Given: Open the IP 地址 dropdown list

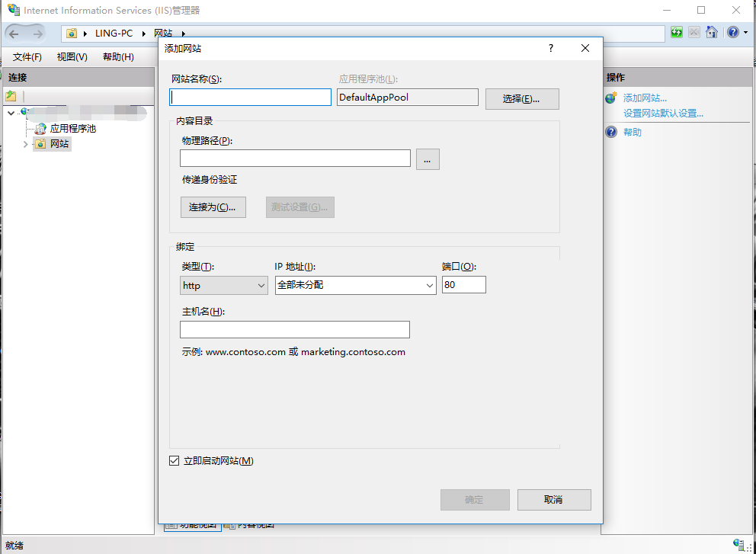Looking at the screenshot, I should [355, 286].
